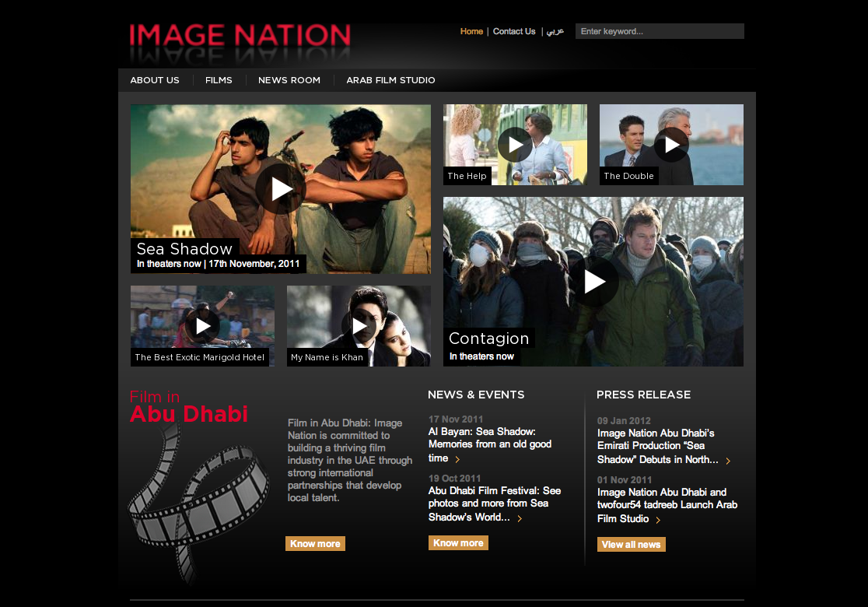The image size is (868, 607).
Task: Open Emirati Production Sea Shadow Debuts press release
Action: (x=658, y=447)
